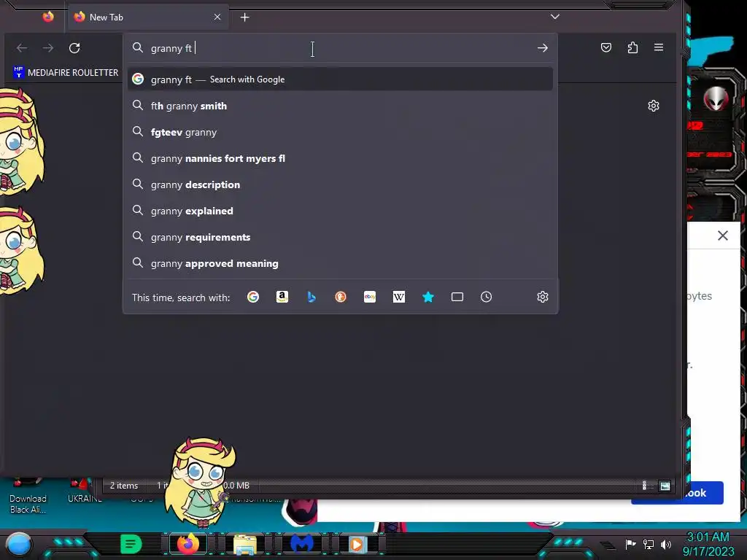This screenshot has height=560, width=747.
Task: Choose suggestion 'granny requirements'
Action: click(340, 237)
